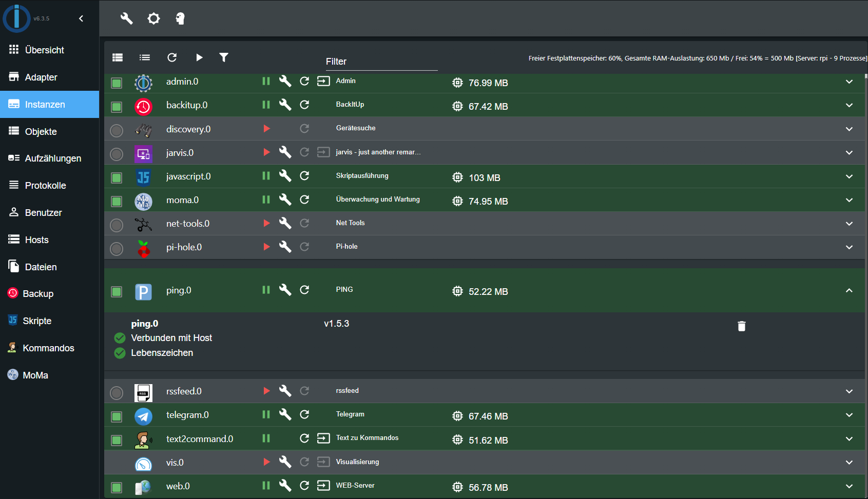868x499 pixels.
Task: Open settings wrench for javascript.0
Action: tap(285, 176)
